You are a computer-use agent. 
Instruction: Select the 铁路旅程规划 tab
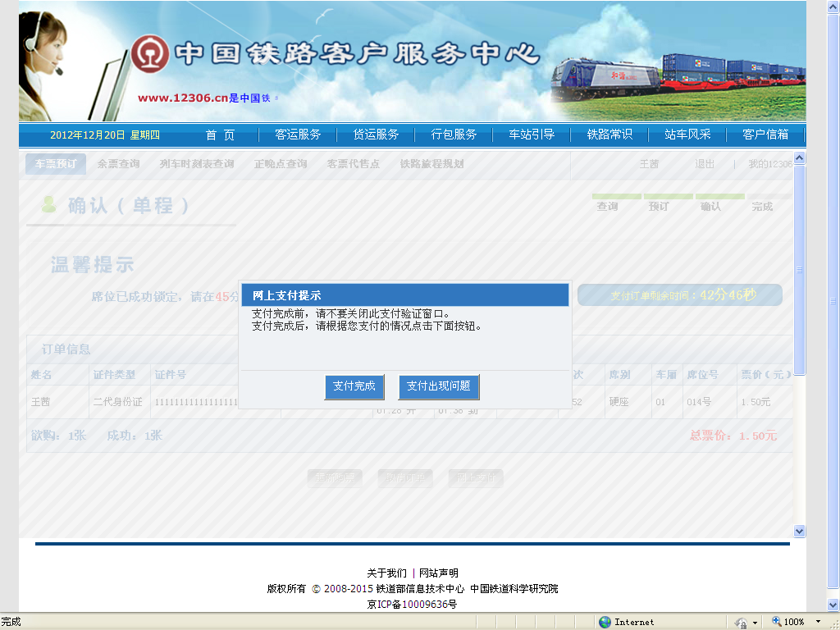[431, 164]
